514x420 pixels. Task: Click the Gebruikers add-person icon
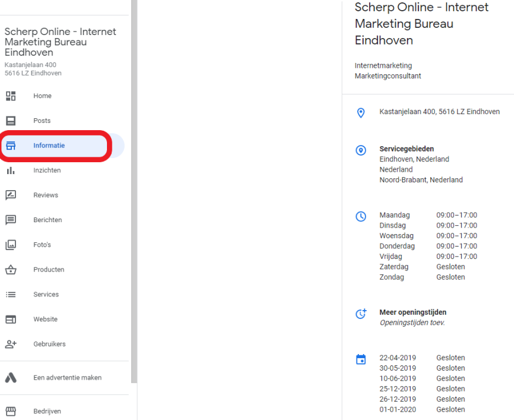[x=11, y=344]
